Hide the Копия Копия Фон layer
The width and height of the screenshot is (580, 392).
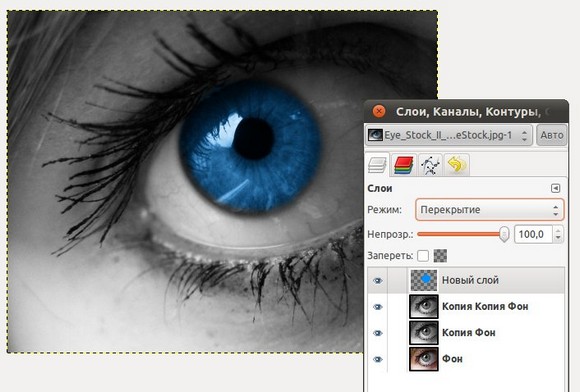click(x=378, y=307)
